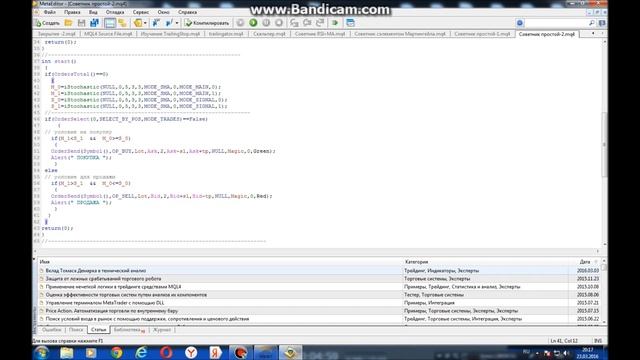Switch to tralingator.mq4 tab

point(226,34)
